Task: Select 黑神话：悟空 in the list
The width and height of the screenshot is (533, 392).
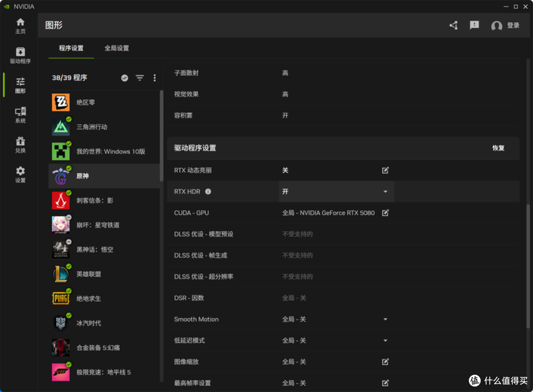Action: [x=104, y=249]
